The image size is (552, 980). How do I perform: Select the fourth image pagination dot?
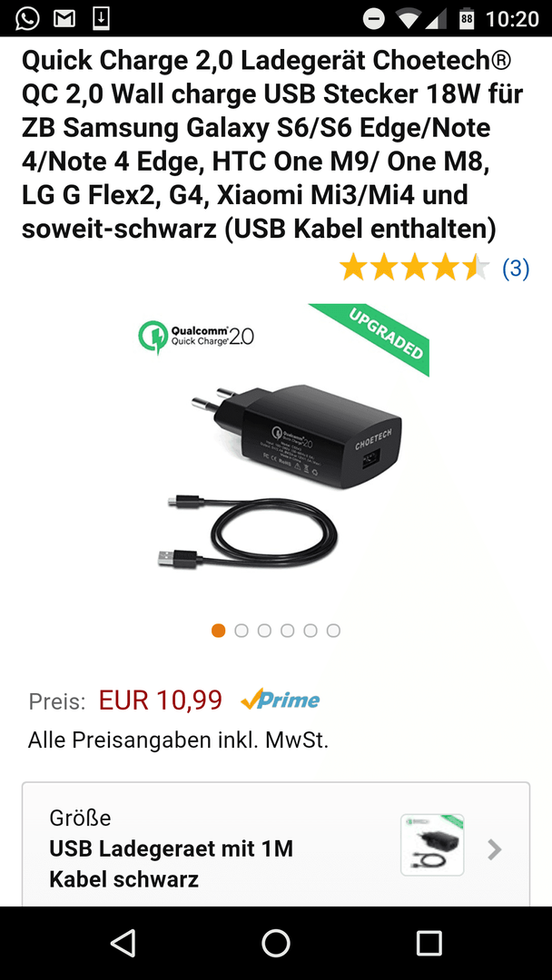coord(288,630)
